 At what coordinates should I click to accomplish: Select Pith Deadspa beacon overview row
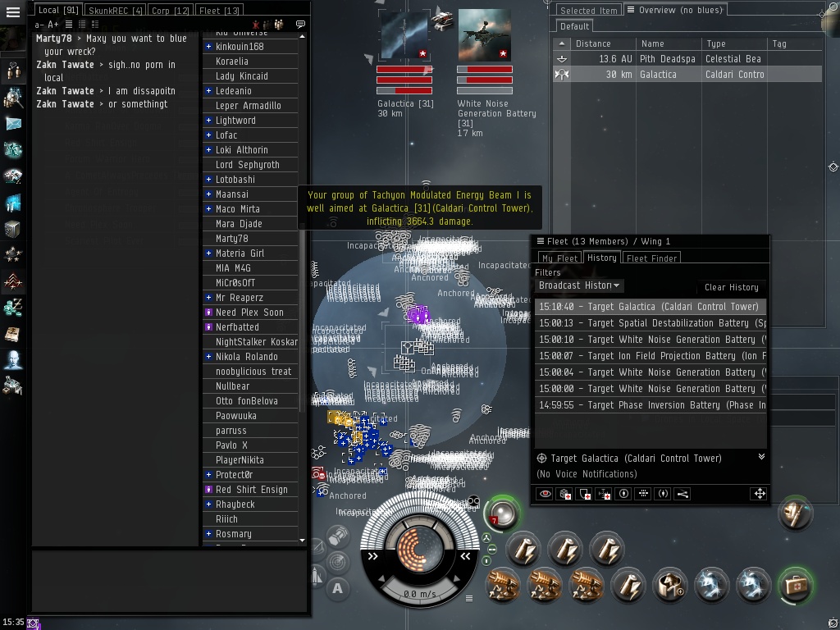(687, 59)
